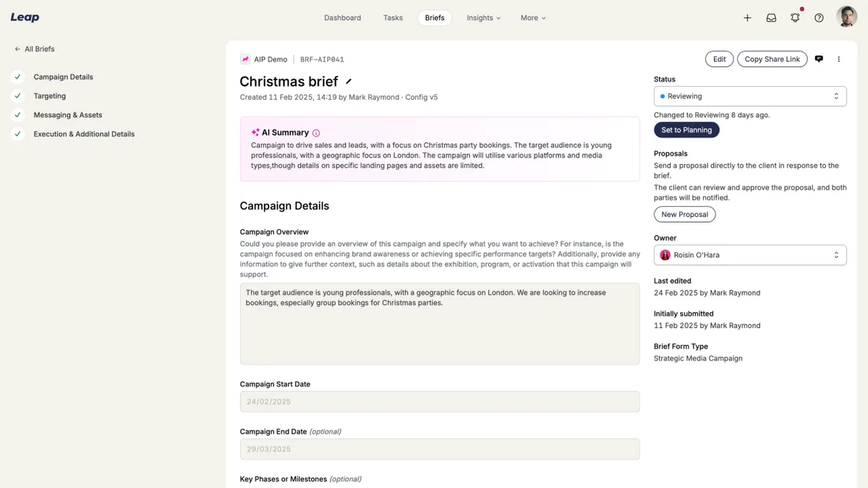Viewport: 868px width, 488px height.
Task: Click the help question mark icon
Action: [819, 18]
